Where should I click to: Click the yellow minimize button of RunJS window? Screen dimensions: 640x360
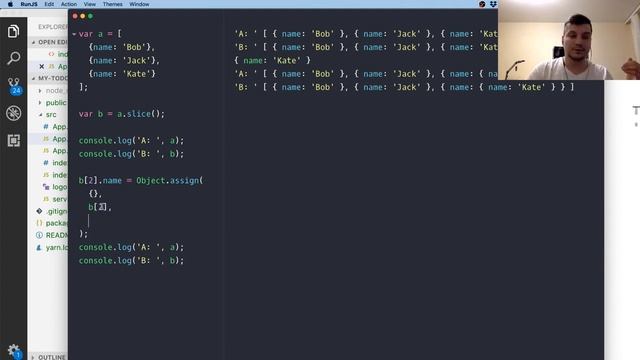pos(83,16)
